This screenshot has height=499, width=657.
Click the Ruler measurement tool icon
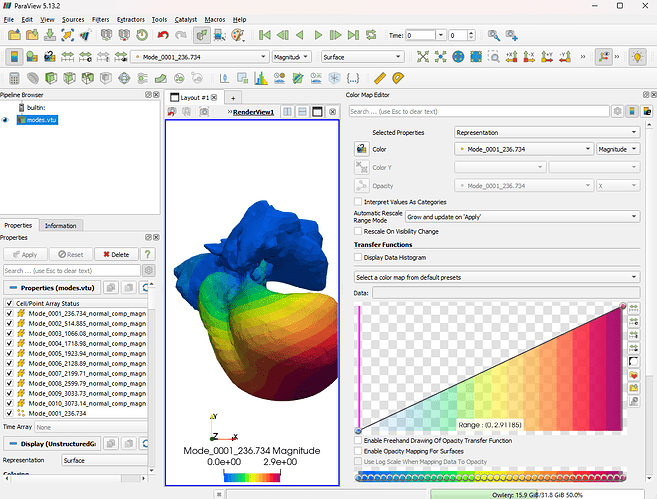click(x=380, y=78)
